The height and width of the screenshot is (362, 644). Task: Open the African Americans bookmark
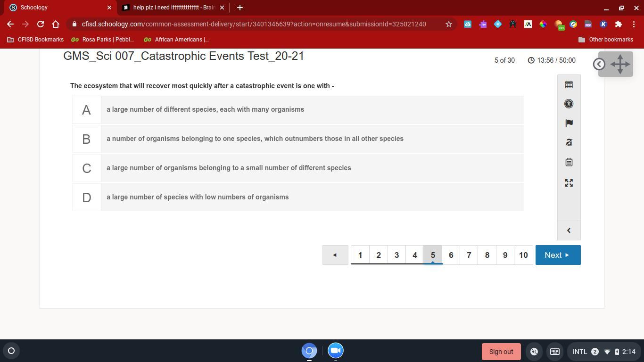pyautogui.click(x=176, y=40)
